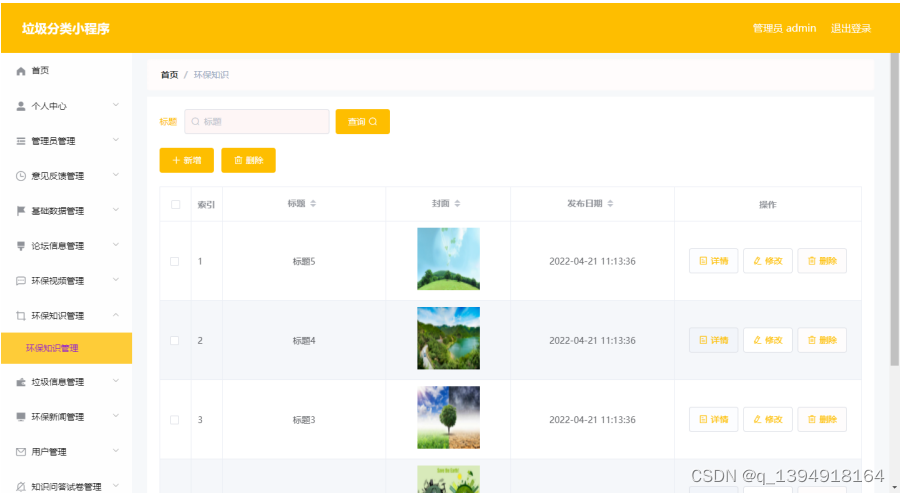Open 用户管理 menu label

pyautogui.click(x=49, y=452)
